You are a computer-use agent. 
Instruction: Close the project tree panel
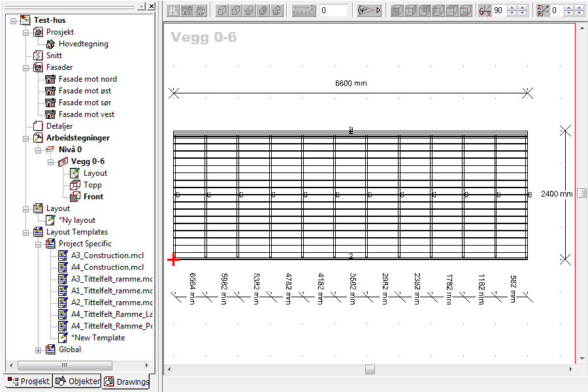151,6
